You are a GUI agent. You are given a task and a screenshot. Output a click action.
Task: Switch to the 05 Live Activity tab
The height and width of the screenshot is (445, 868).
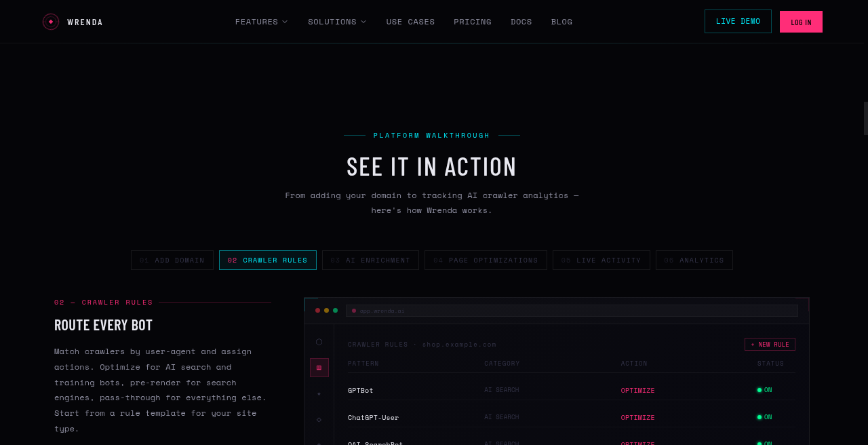[x=601, y=260]
